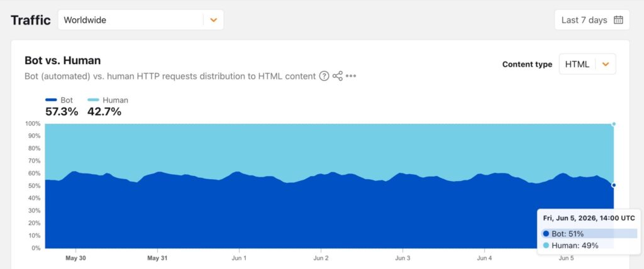Click the Jun 3 axis label
644x269 pixels.
pyautogui.click(x=402, y=258)
